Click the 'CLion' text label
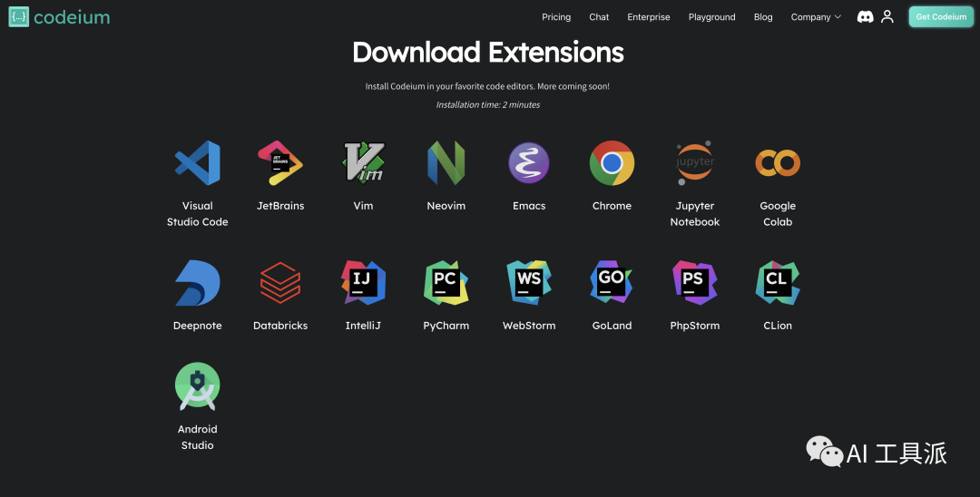Image resolution: width=980 pixels, height=497 pixels. [778, 326]
